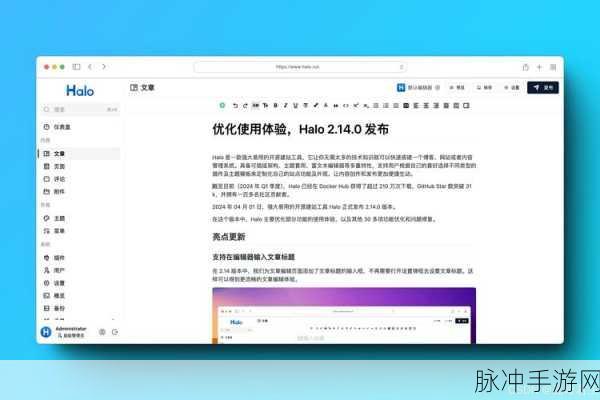Viewport: 600px width, 400px height.
Task: Open the heading level dropdown in editor toolbar
Action: pyautogui.click(x=256, y=106)
